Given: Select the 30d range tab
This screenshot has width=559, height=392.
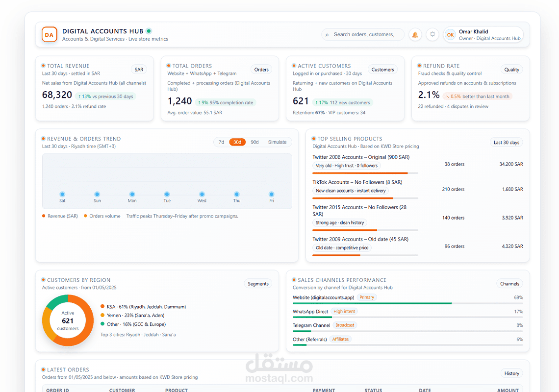Looking at the screenshot, I should click(x=237, y=142).
